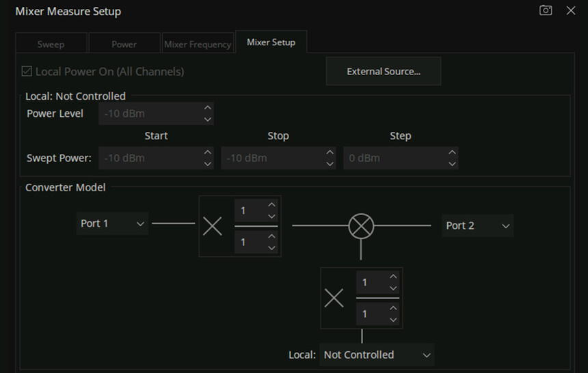This screenshot has height=373, width=588.
Task: Click the input multiplier X symbol
Action: tap(213, 227)
